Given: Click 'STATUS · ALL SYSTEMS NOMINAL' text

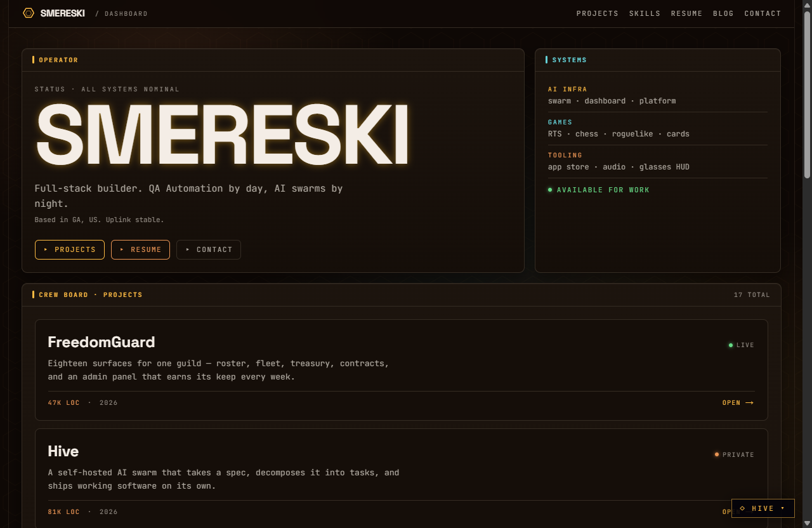Looking at the screenshot, I should (107, 89).
